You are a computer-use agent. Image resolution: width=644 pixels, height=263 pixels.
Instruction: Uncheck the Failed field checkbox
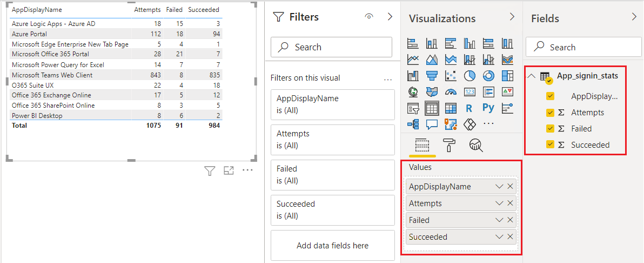(551, 128)
